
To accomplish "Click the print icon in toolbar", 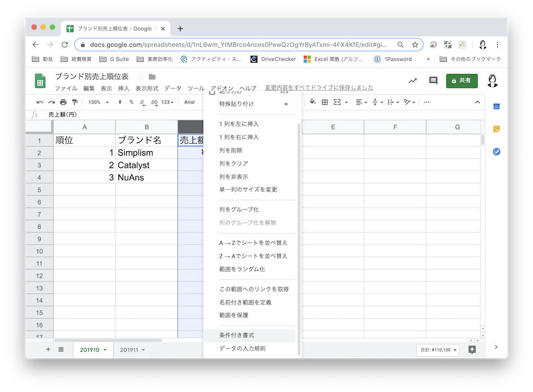I will [63, 102].
